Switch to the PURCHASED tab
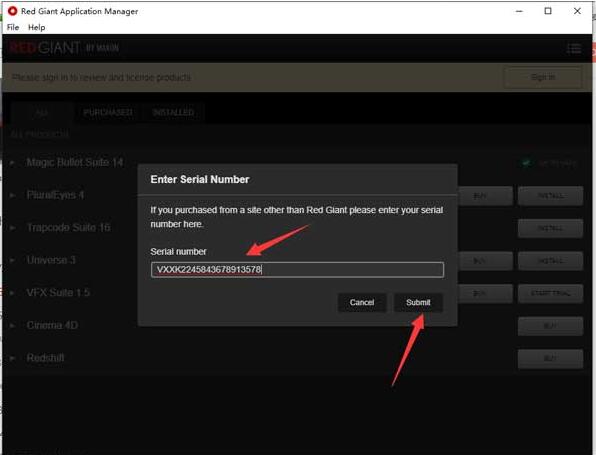Viewport: 596px width, 455px height. pyautogui.click(x=108, y=113)
